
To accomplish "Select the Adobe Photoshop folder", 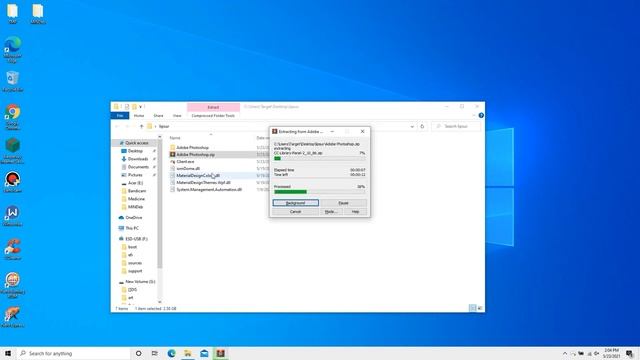I will pos(192,147).
